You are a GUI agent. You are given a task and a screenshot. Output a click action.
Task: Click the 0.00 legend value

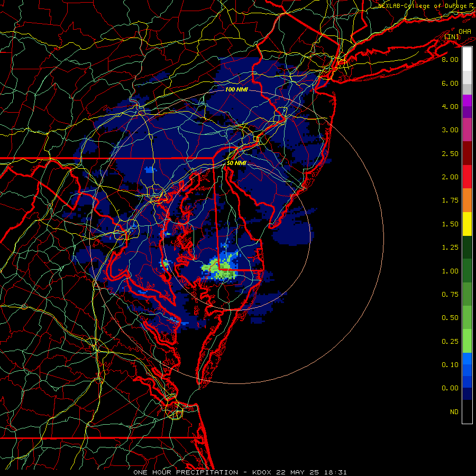(x=450, y=388)
